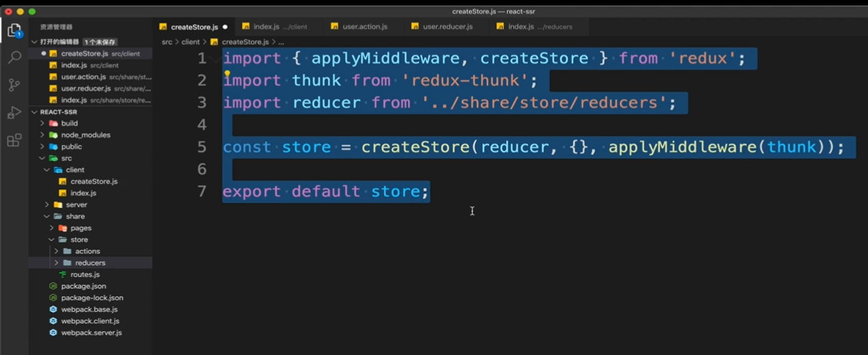Expand the public folder chevron
868x355 pixels.
click(x=42, y=147)
